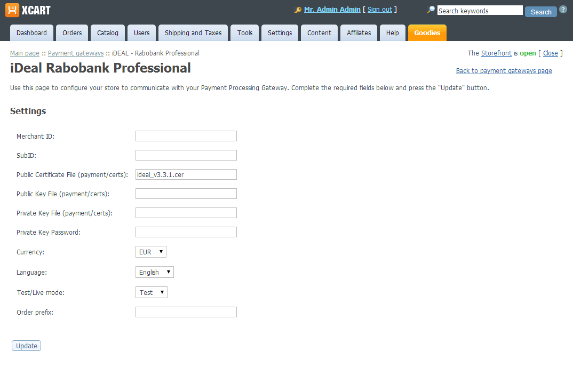Open the Dashboard tab
The width and height of the screenshot is (573, 392).
point(32,33)
